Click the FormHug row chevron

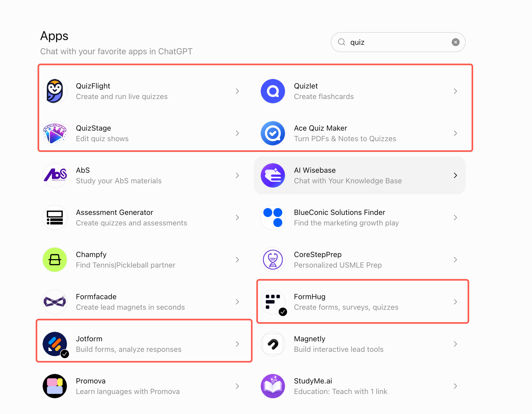(455, 302)
